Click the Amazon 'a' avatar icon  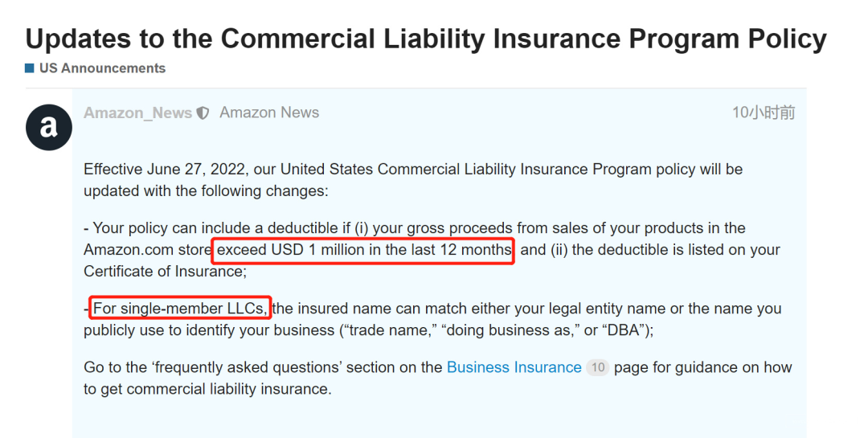(x=49, y=127)
